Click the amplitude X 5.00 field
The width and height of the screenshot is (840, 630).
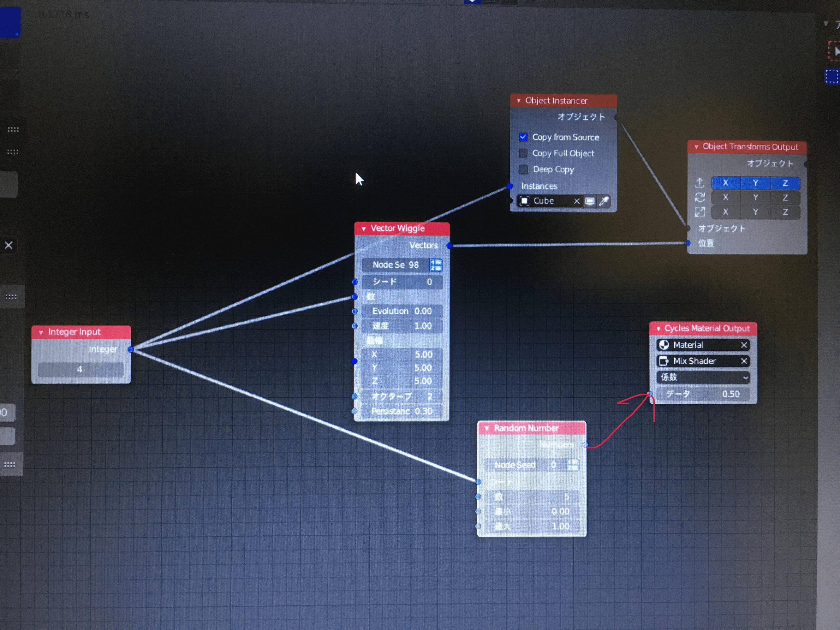pyautogui.click(x=402, y=355)
